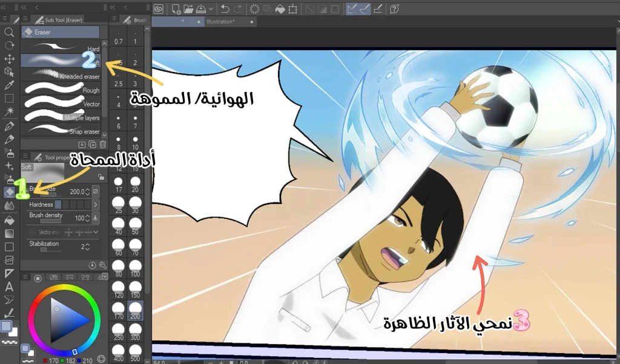Undo the last action
The width and height of the screenshot is (620, 364).
point(225,8)
